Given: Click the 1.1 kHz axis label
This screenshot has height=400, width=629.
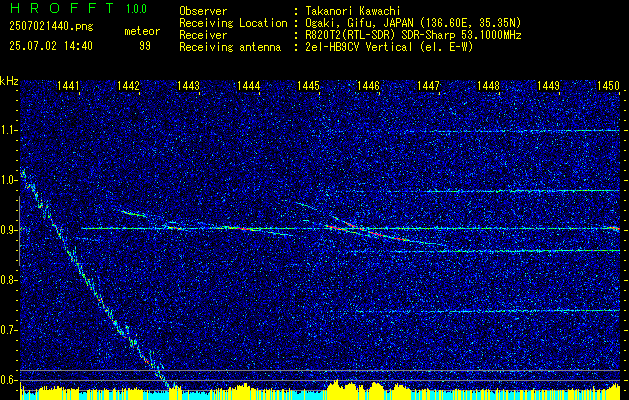Looking at the screenshot, I should tap(8, 130).
